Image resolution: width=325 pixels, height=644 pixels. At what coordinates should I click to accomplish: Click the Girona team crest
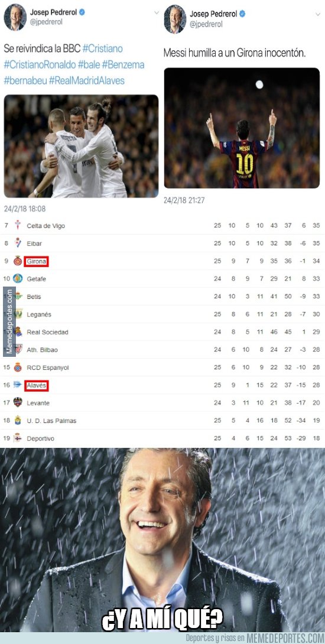point(18,261)
